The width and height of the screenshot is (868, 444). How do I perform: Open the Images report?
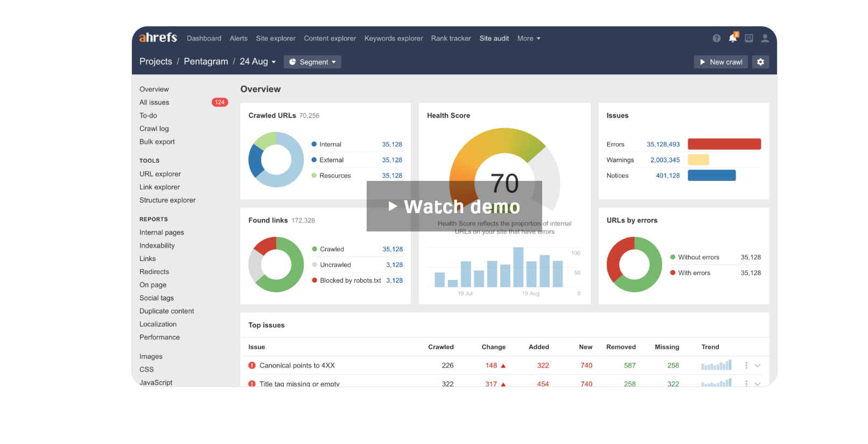point(151,356)
